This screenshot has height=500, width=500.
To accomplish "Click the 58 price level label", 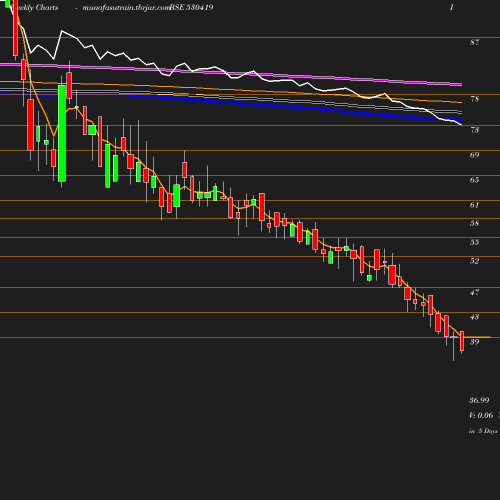I will pos(474,223).
